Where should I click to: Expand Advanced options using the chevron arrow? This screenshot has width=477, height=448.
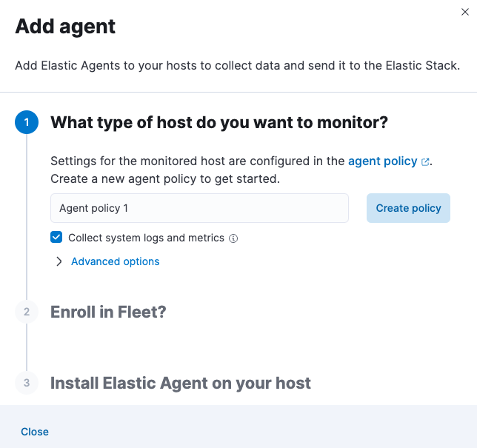tap(59, 261)
